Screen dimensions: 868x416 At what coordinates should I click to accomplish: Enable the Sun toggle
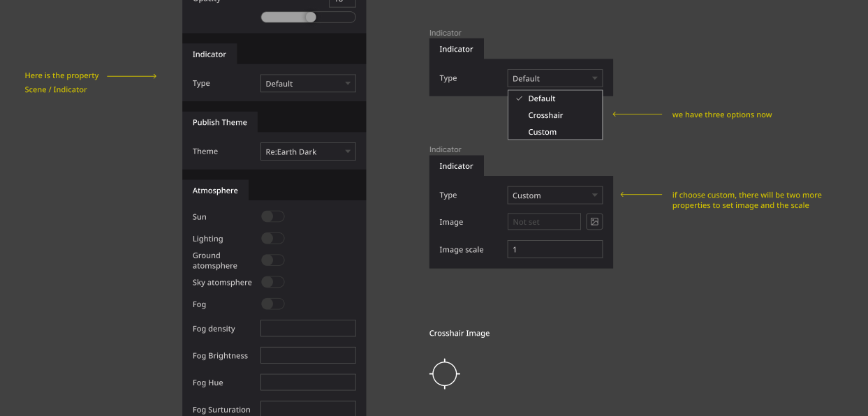[x=272, y=216]
